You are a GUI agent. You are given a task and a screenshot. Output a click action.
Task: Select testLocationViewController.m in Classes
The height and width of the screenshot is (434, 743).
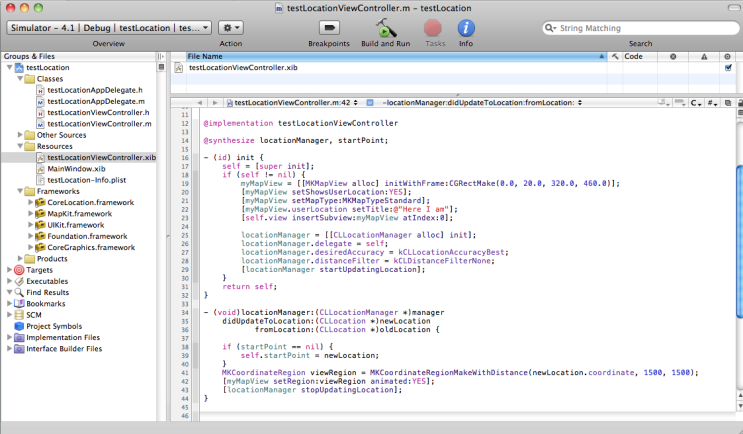[100, 124]
